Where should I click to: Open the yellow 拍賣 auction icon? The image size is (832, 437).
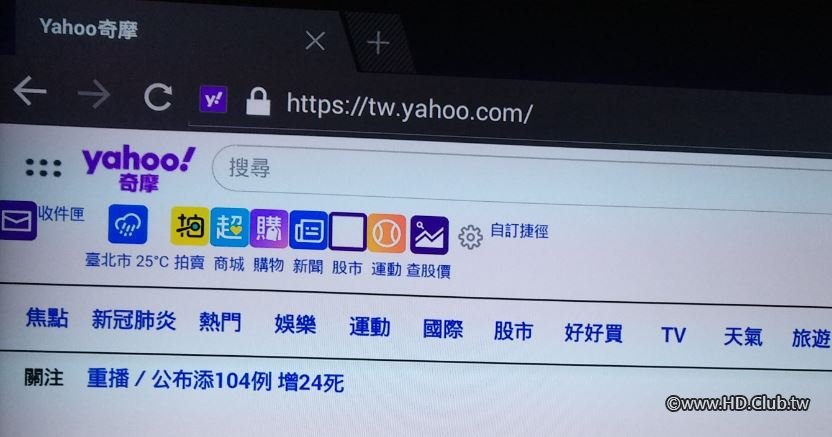tap(189, 226)
